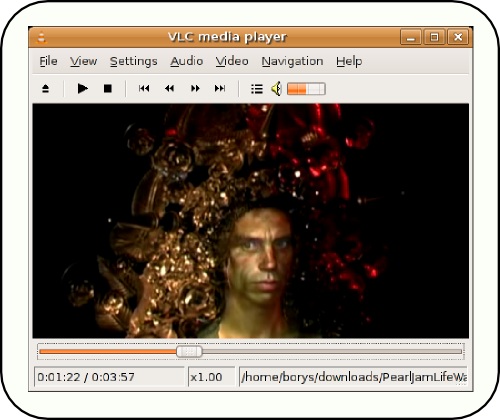Open the Help menu

click(349, 62)
